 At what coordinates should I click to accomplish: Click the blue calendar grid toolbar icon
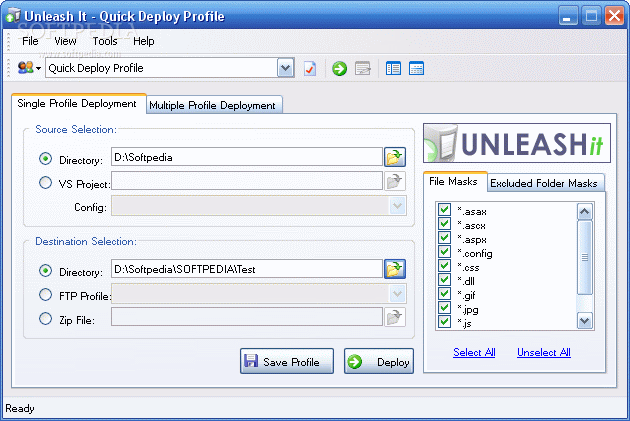[416, 68]
